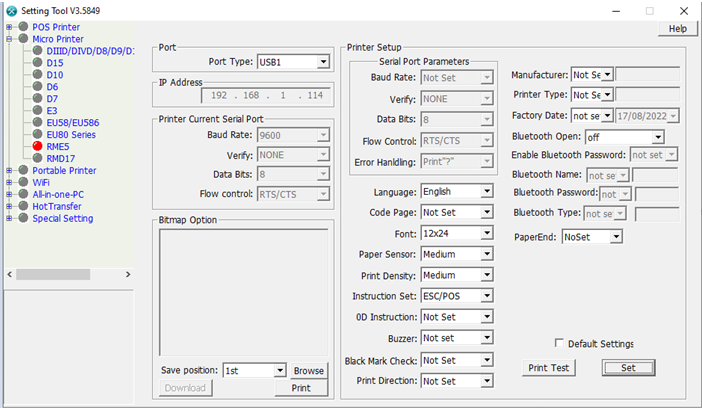The image size is (702, 408).
Task: Click the D15 printer node icon
Action: (37, 63)
